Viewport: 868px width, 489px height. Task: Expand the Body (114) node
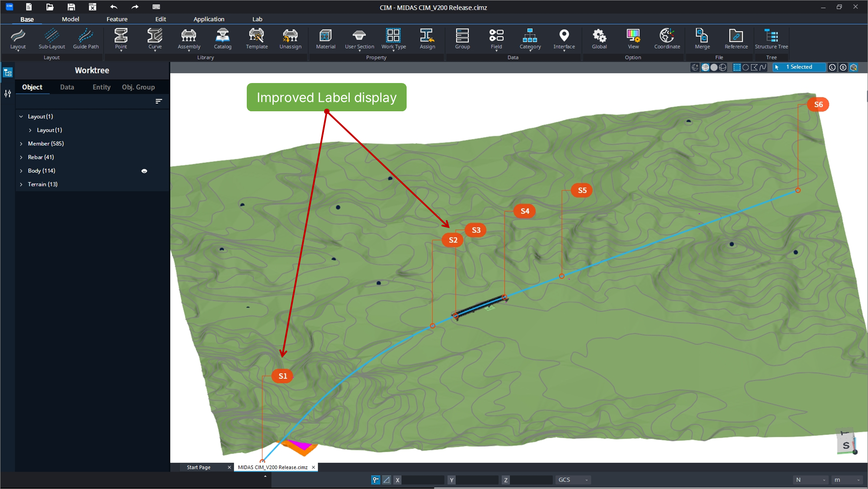click(x=21, y=171)
